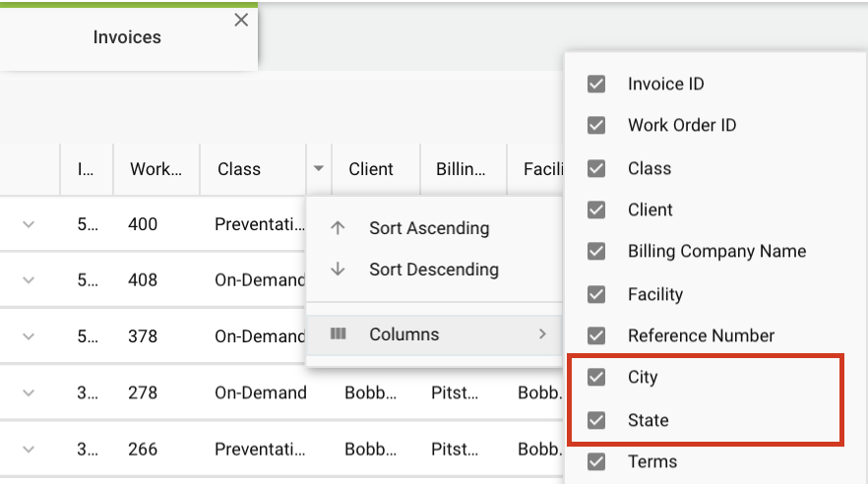Expand the row for work order 378
The image size is (868, 484).
click(29, 336)
